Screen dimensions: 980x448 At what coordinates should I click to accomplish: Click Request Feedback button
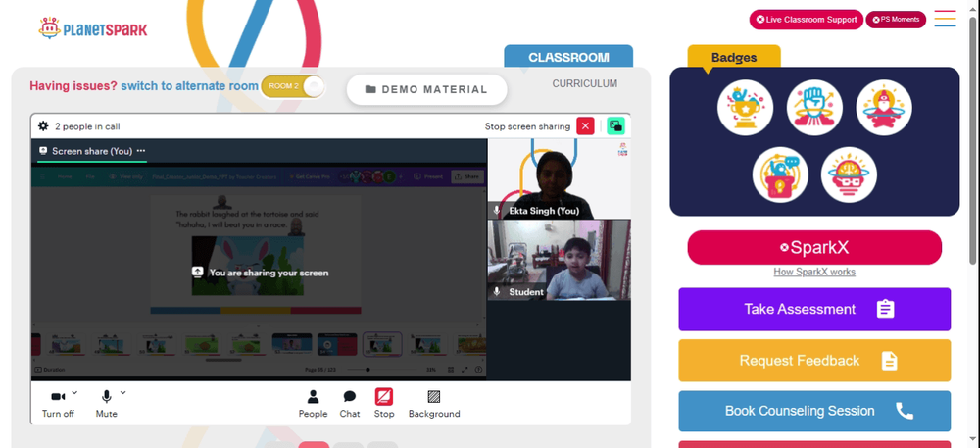(814, 361)
